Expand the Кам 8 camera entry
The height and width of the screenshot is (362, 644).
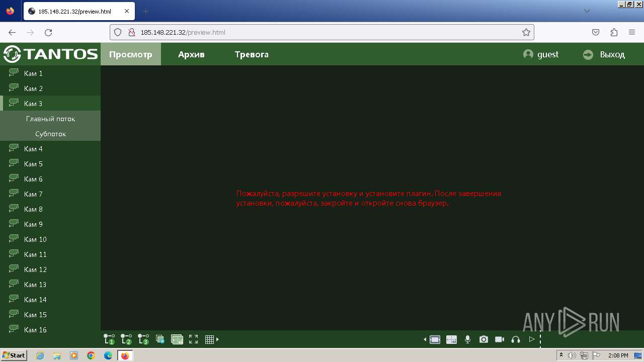[50, 209]
